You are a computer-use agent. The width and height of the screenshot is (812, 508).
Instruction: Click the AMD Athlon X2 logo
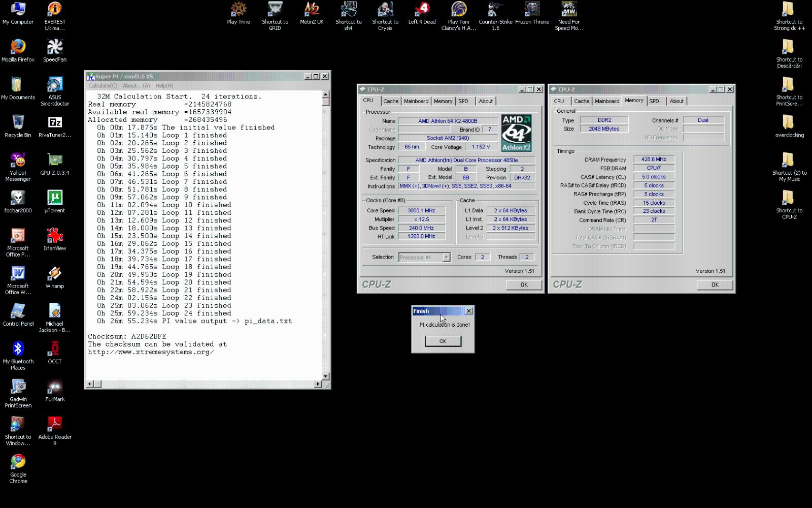[516, 133]
